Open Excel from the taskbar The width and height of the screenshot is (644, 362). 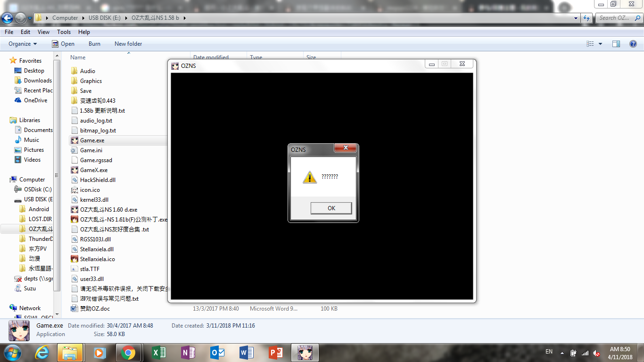[x=158, y=353]
